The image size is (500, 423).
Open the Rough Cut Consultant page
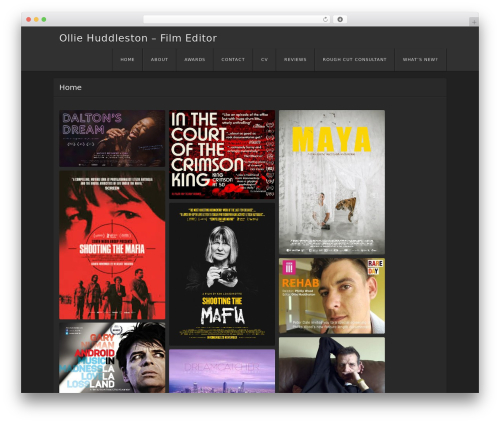pos(355,59)
